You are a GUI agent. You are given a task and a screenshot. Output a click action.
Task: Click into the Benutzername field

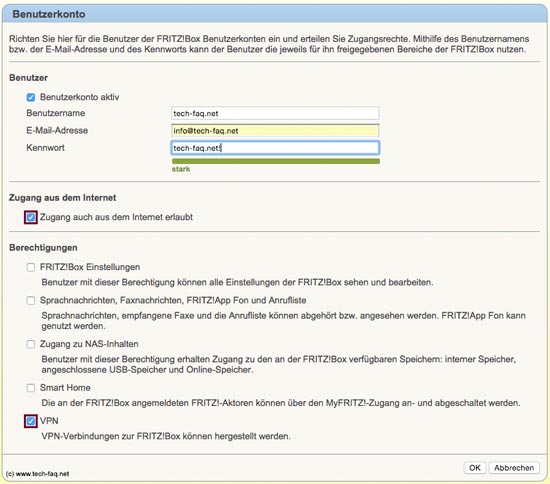(275, 113)
